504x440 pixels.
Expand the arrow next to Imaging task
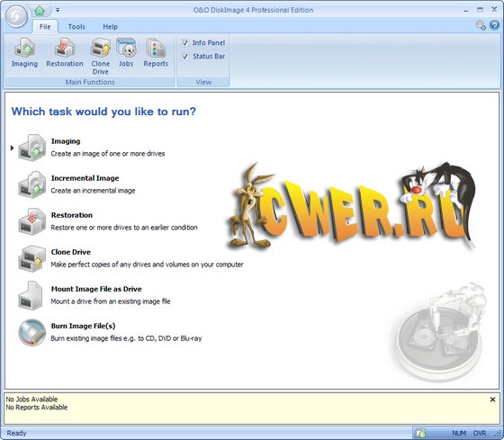(x=12, y=148)
